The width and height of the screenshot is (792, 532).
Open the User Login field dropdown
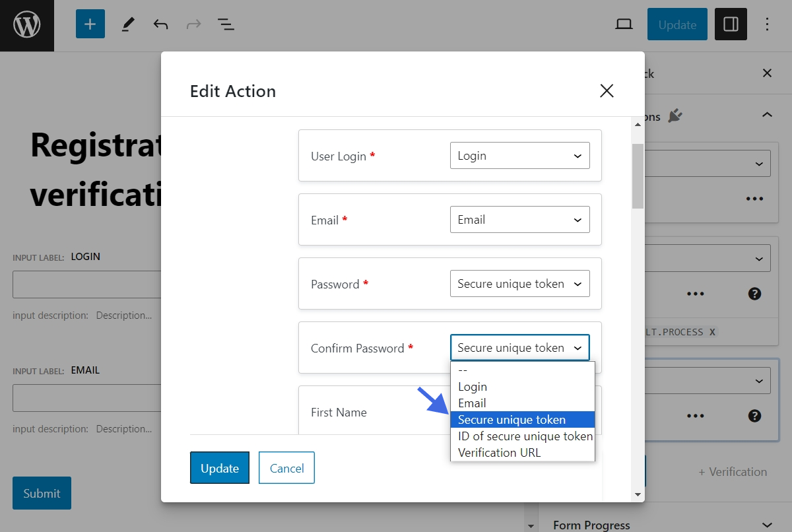(x=519, y=155)
